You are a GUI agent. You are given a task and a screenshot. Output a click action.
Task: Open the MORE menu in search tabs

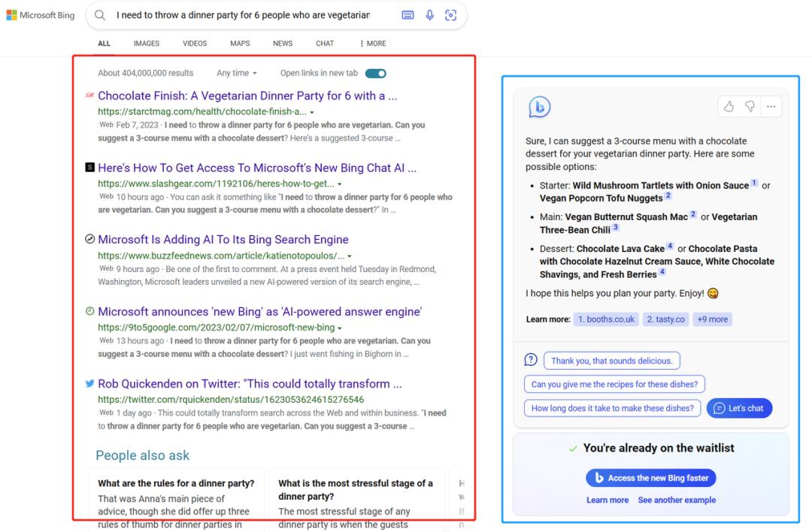373,44
